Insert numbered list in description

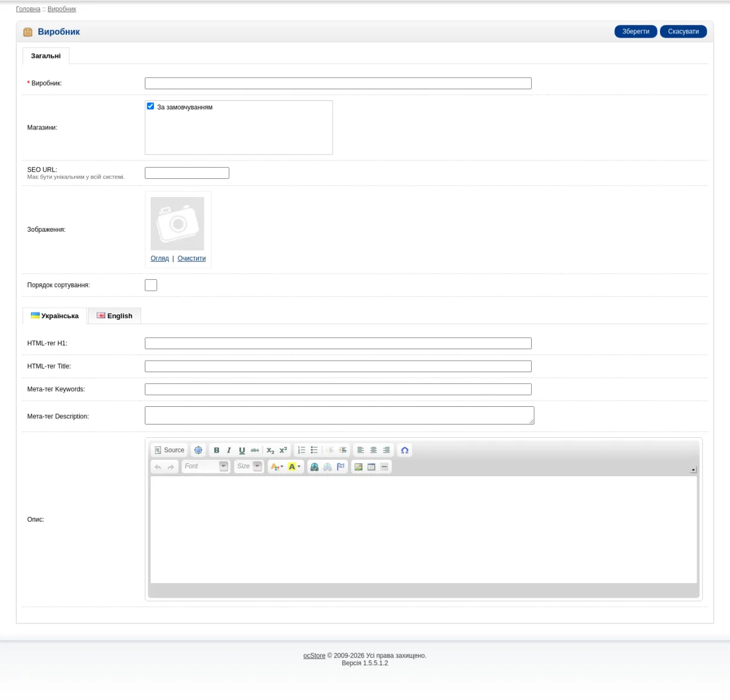coord(302,450)
